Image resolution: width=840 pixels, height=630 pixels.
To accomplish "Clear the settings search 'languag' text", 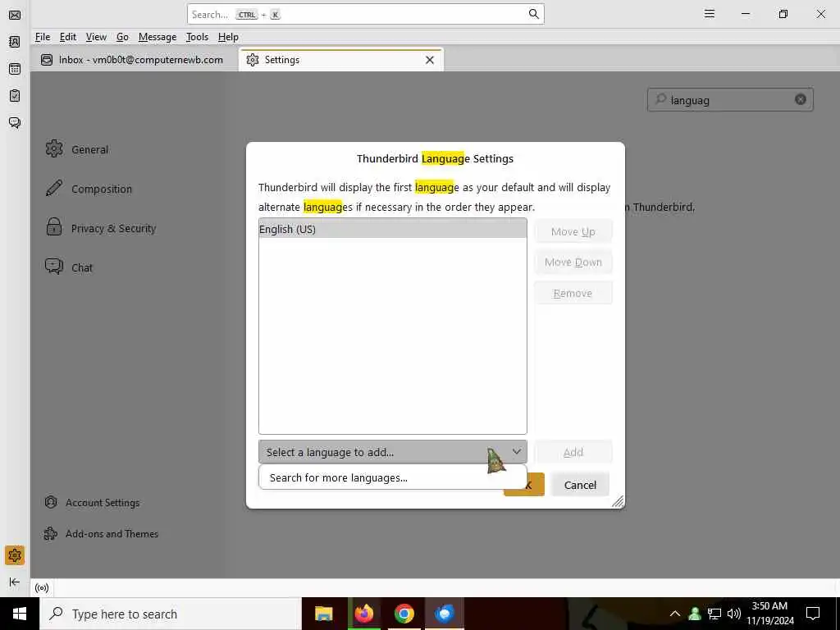I will click(x=801, y=99).
